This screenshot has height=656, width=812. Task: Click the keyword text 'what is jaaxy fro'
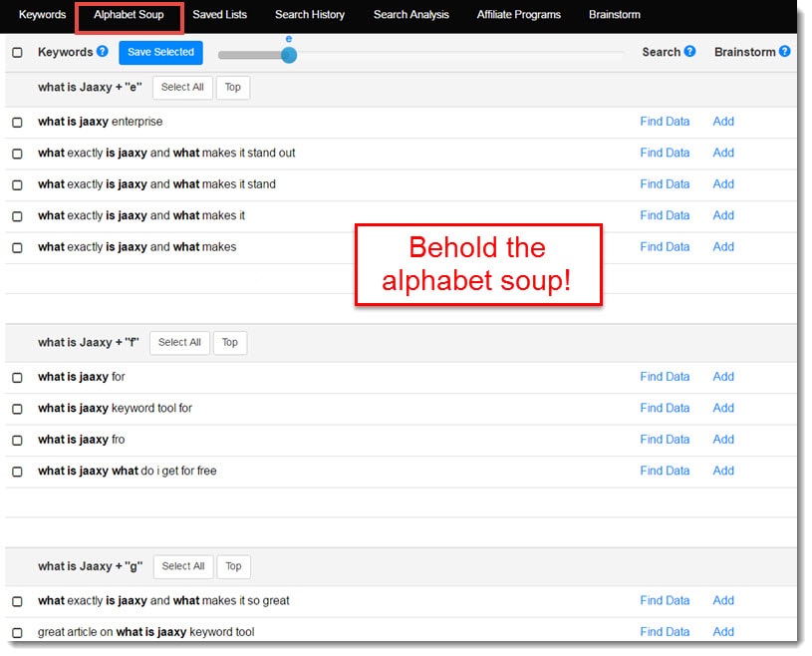[x=82, y=440]
